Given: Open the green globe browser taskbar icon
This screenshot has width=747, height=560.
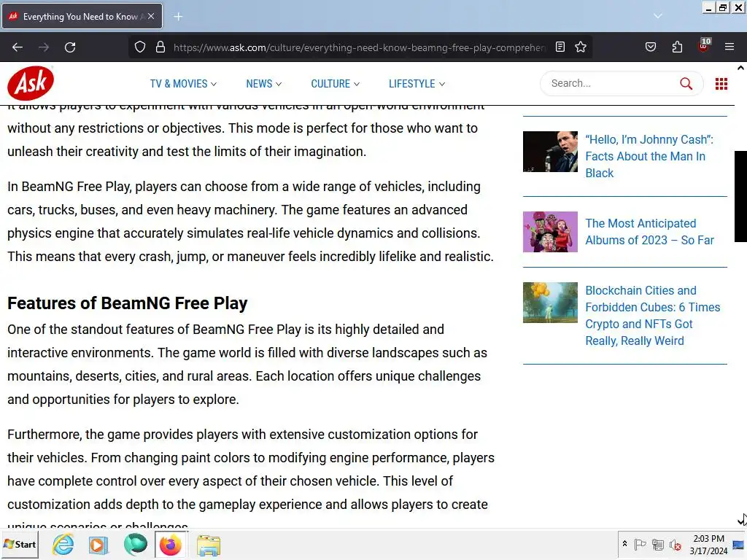Looking at the screenshot, I should click(x=135, y=545).
